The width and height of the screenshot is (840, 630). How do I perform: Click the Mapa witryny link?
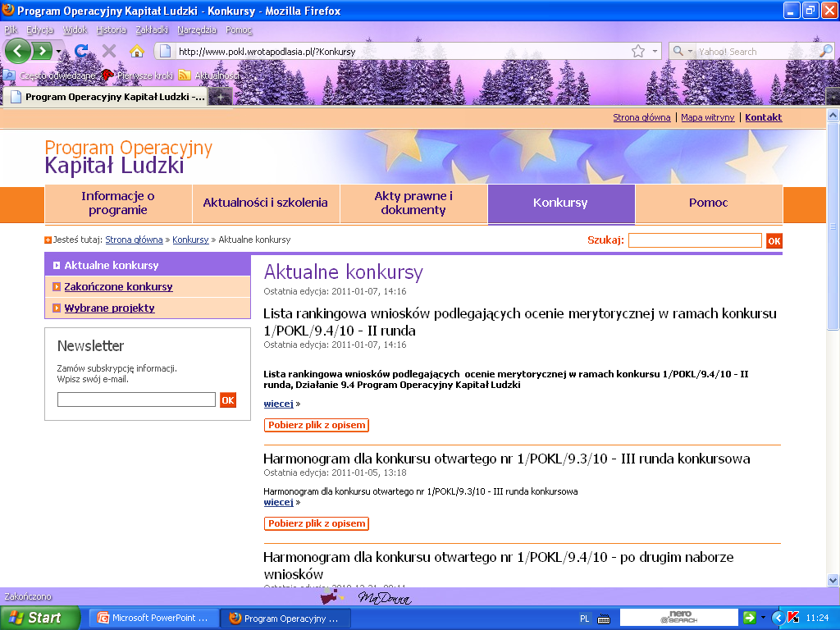click(707, 117)
